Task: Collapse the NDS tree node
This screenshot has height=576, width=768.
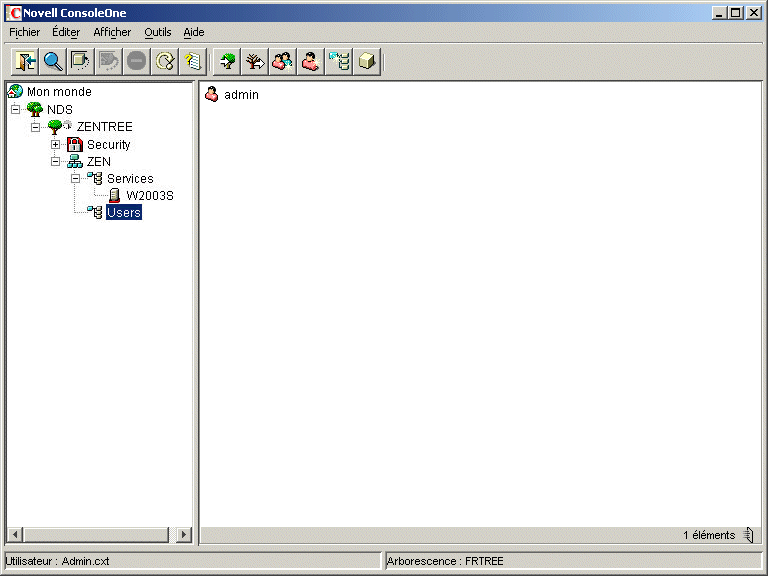Action: [x=16, y=109]
